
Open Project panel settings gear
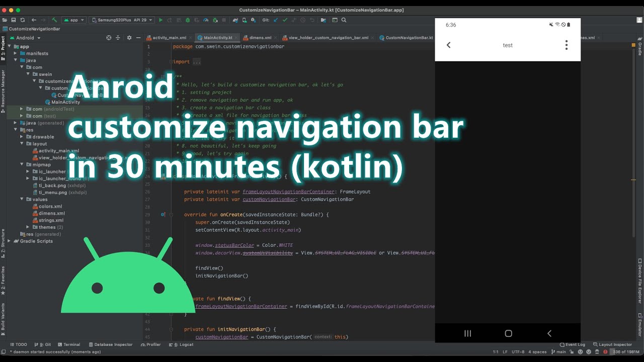coord(129,38)
